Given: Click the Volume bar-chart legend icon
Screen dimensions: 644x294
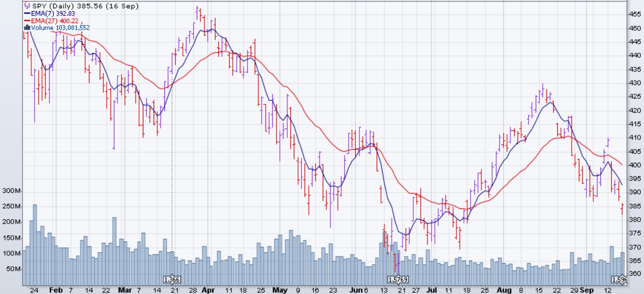Looking at the screenshot, I should (x=27, y=28).
